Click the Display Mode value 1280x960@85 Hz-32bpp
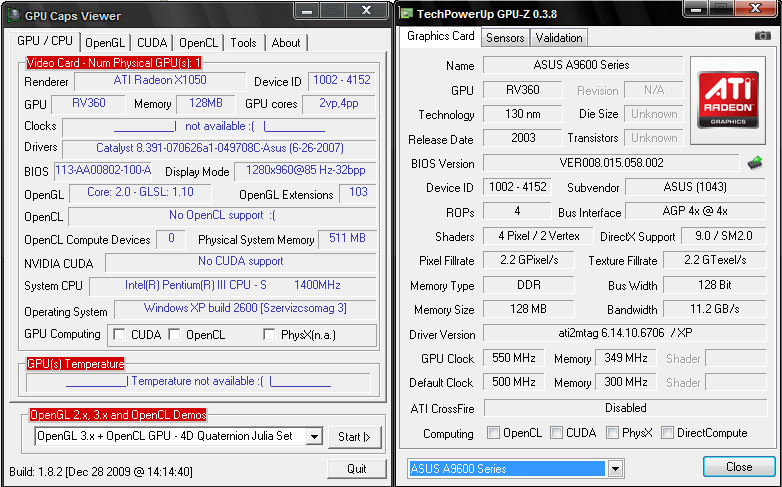The height and width of the screenshot is (487, 782). (x=305, y=171)
